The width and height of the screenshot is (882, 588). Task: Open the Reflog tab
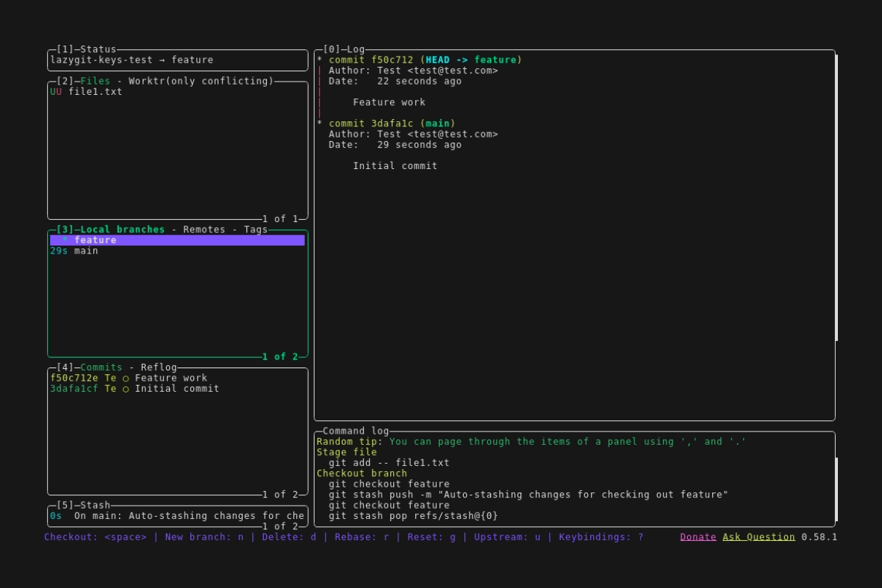(159, 367)
